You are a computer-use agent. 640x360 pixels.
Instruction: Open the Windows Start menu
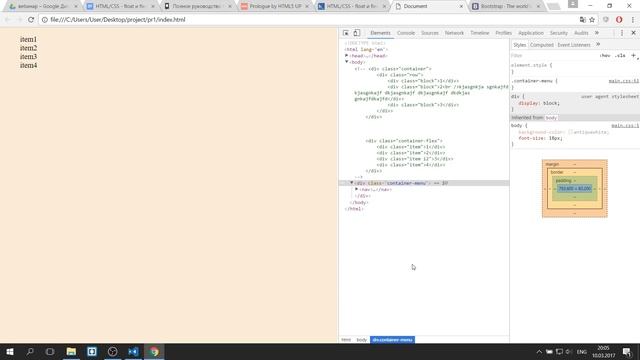(x=10, y=352)
